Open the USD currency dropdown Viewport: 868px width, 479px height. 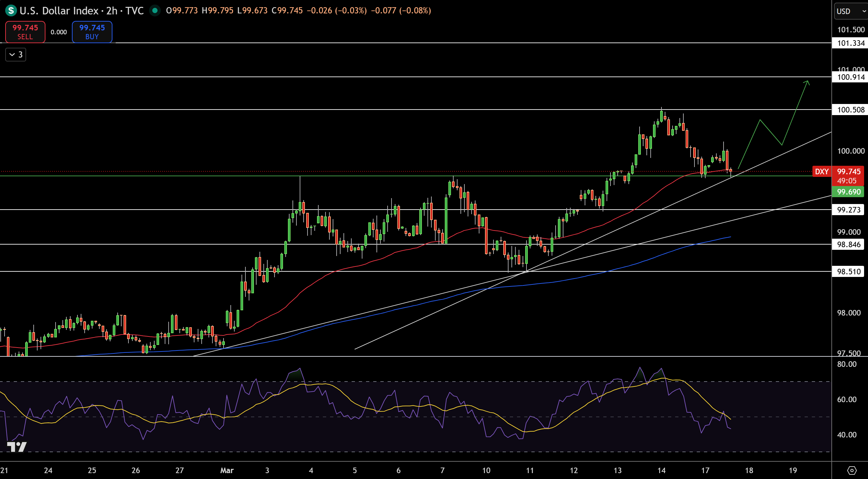pos(851,11)
